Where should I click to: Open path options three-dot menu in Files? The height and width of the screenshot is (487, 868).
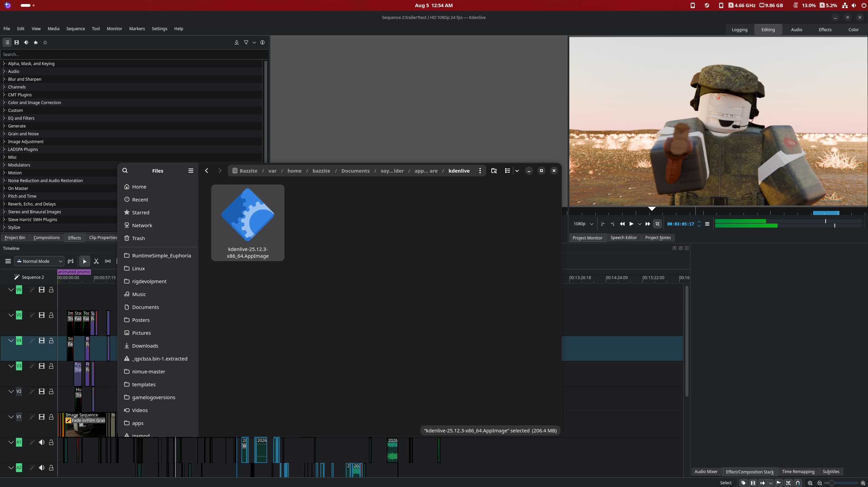(480, 171)
